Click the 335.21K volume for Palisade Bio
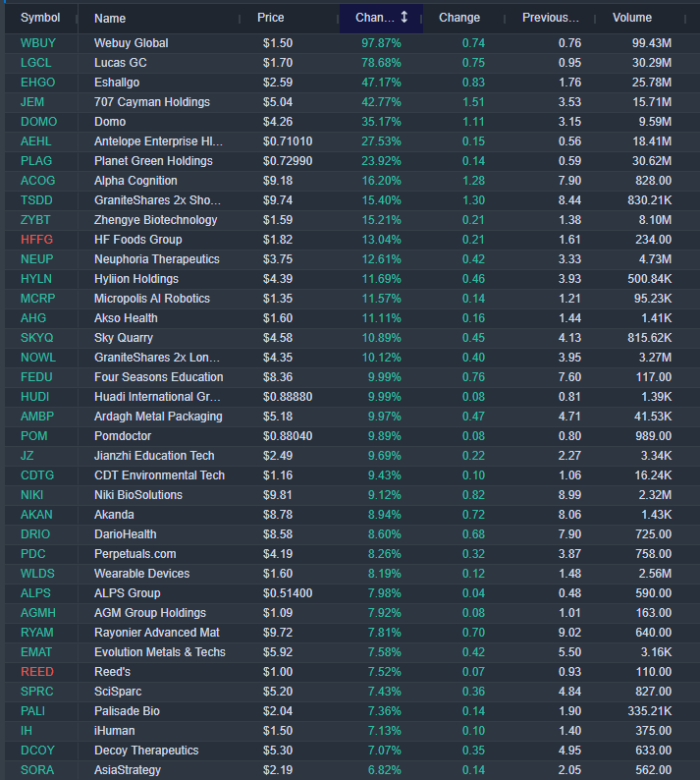Viewport: 700px width, 780px height. click(x=649, y=711)
